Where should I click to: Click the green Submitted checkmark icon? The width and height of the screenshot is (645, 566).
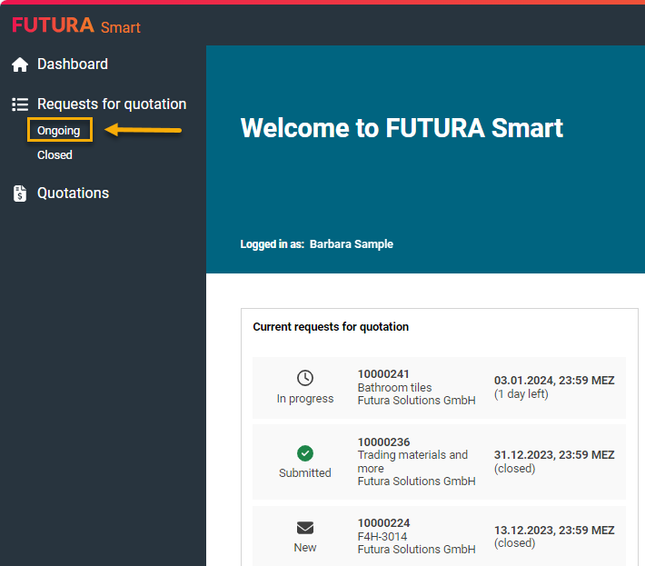[x=305, y=453]
